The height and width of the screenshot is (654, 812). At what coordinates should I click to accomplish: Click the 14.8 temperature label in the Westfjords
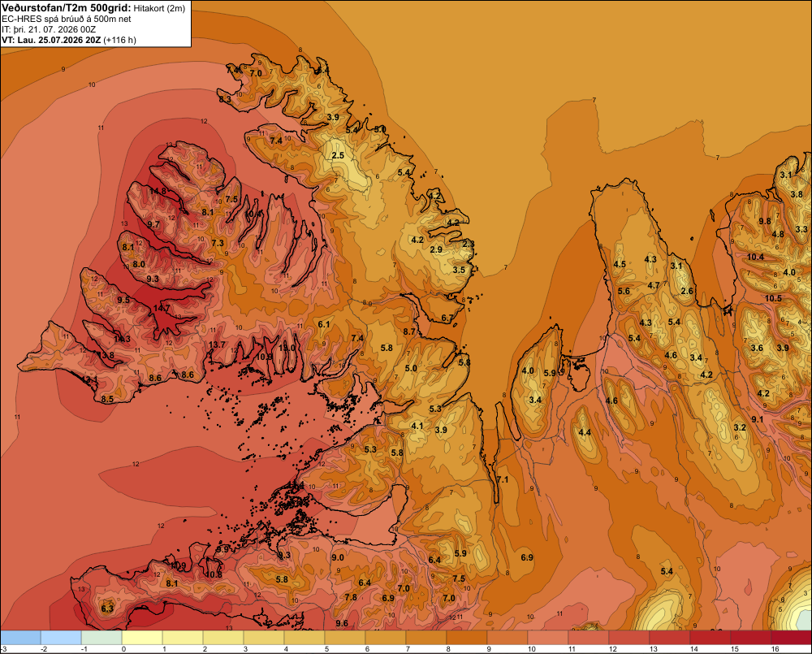coord(158,191)
